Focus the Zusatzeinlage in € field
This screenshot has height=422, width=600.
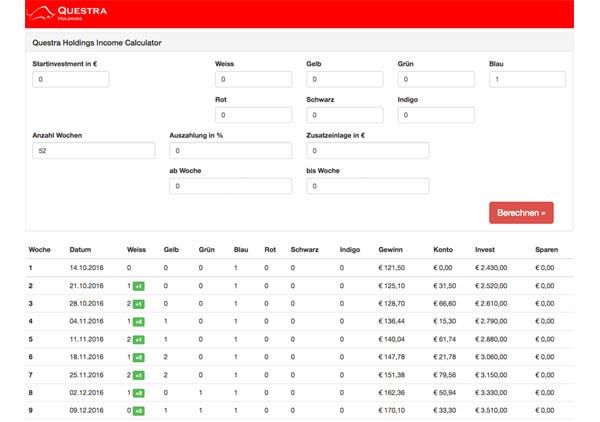(368, 151)
